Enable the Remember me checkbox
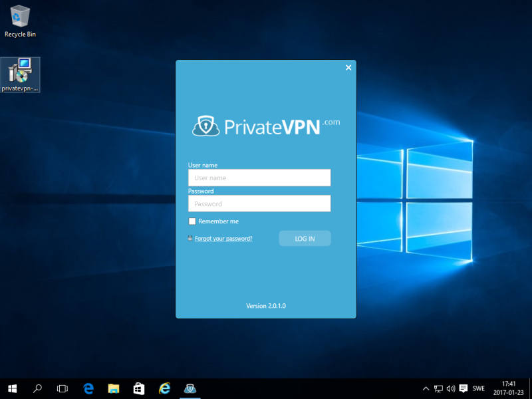Image resolution: width=532 pixels, height=399 pixels. 192,221
